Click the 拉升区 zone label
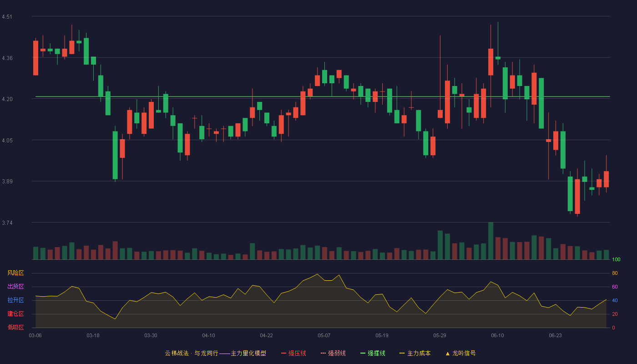Screen dimensions: 637x364 point(15,300)
